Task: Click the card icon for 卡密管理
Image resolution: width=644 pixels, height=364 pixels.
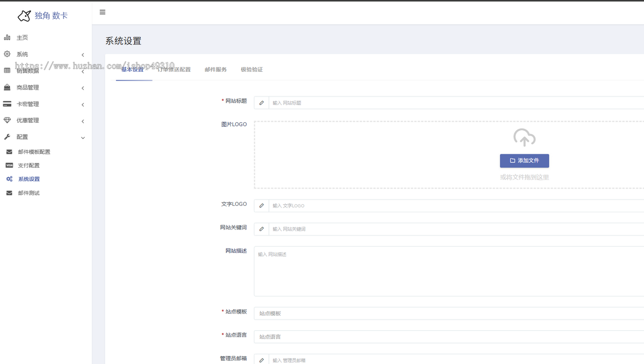Action: click(x=7, y=104)
